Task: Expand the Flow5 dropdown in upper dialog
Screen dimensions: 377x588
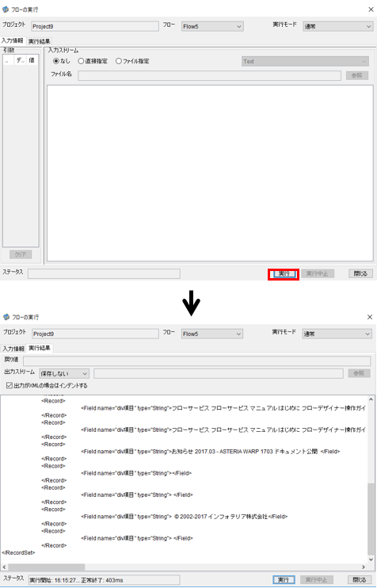Action: click(x=212, y=27)
